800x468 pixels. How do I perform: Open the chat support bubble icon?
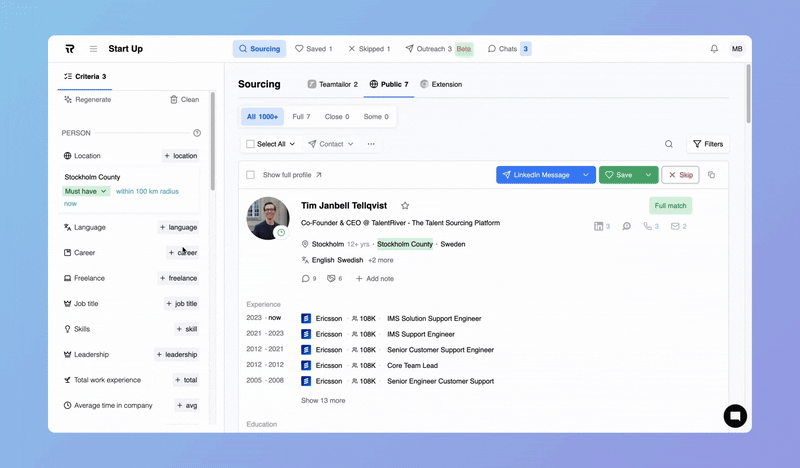point(735,416)
